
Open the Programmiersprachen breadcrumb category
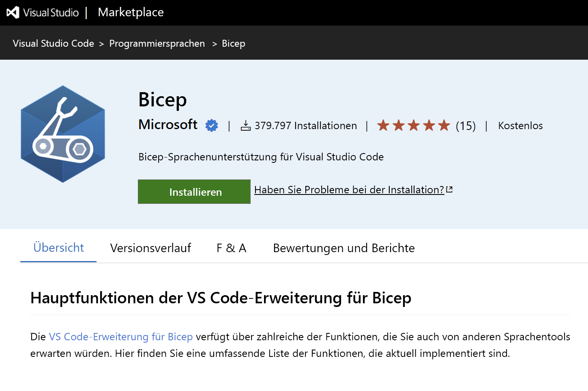(157, 43)
